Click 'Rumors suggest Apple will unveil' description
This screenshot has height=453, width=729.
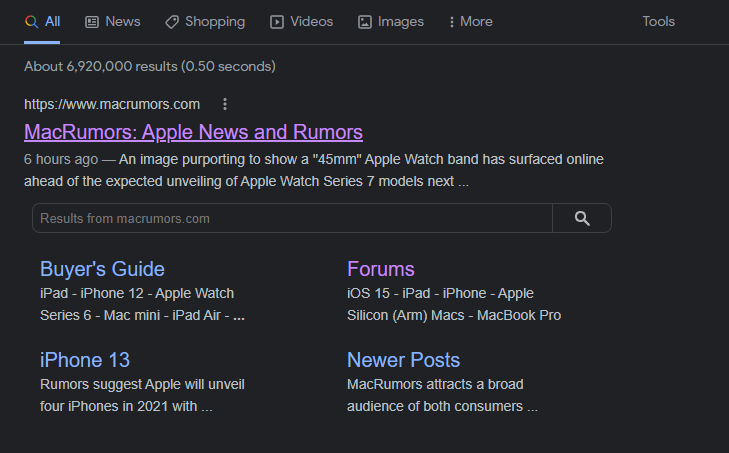(x=142, y=385)
